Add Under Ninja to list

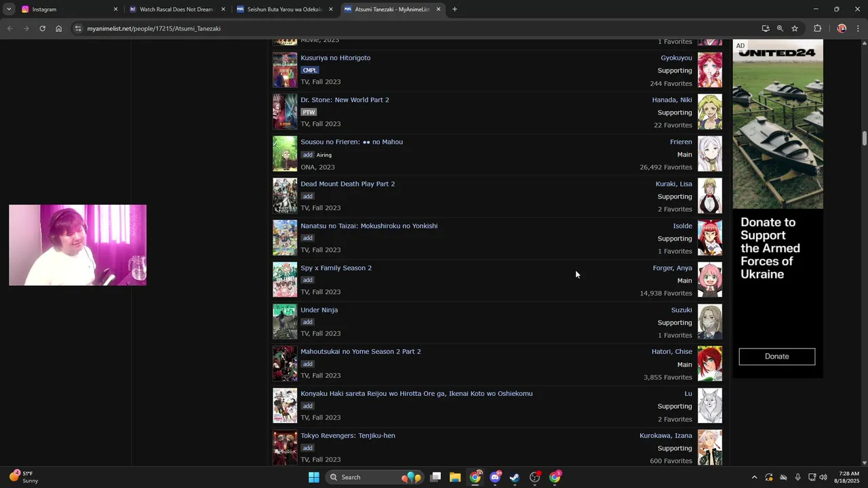click(x=307, y=322)
